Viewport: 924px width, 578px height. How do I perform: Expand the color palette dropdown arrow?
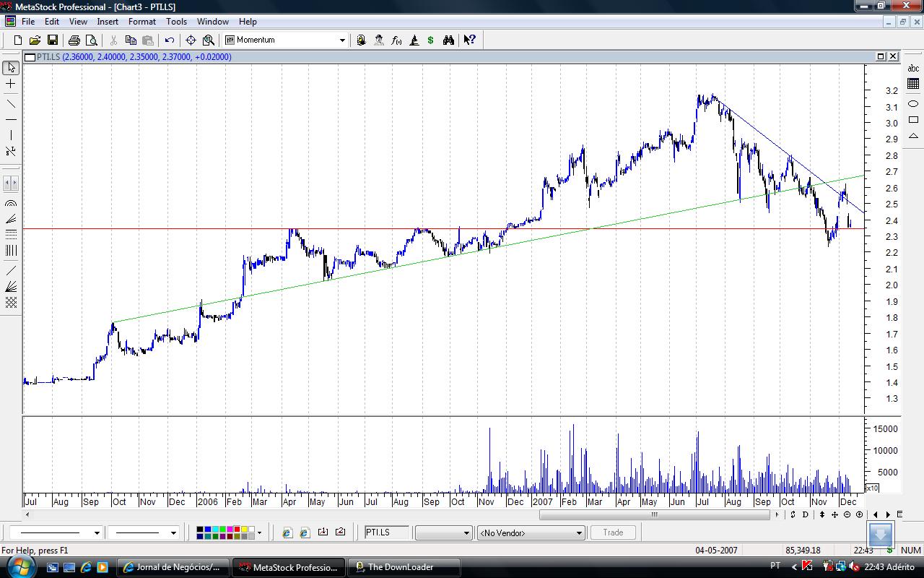tap(259, 533)
